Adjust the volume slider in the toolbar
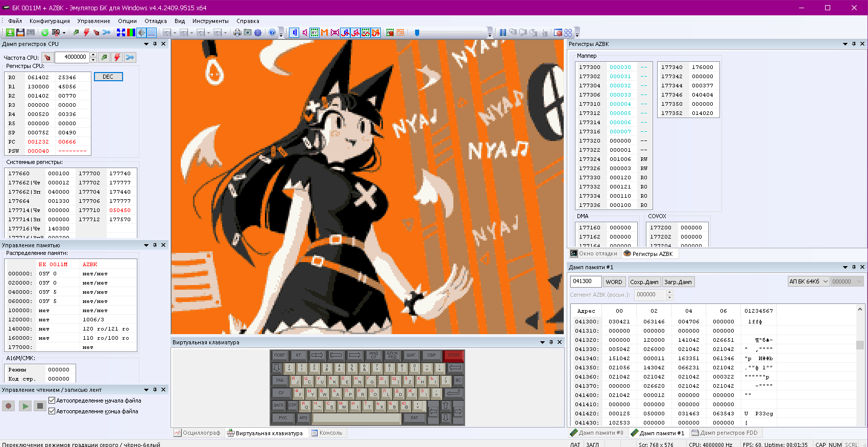The image size is (868, 447). 417,32
